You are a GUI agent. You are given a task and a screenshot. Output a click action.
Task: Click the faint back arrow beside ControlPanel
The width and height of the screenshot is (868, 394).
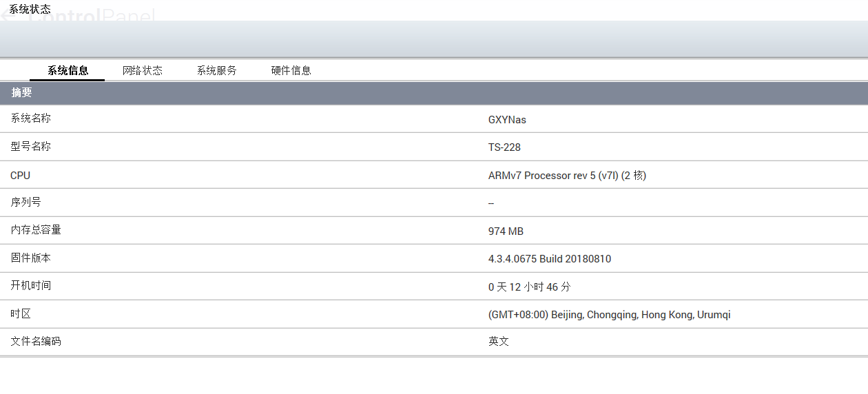(x=6, y=15)
